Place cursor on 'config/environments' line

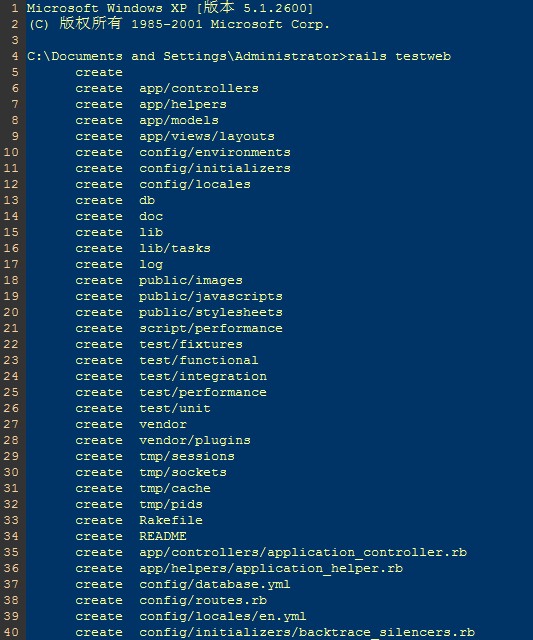(x=215, y=153)
